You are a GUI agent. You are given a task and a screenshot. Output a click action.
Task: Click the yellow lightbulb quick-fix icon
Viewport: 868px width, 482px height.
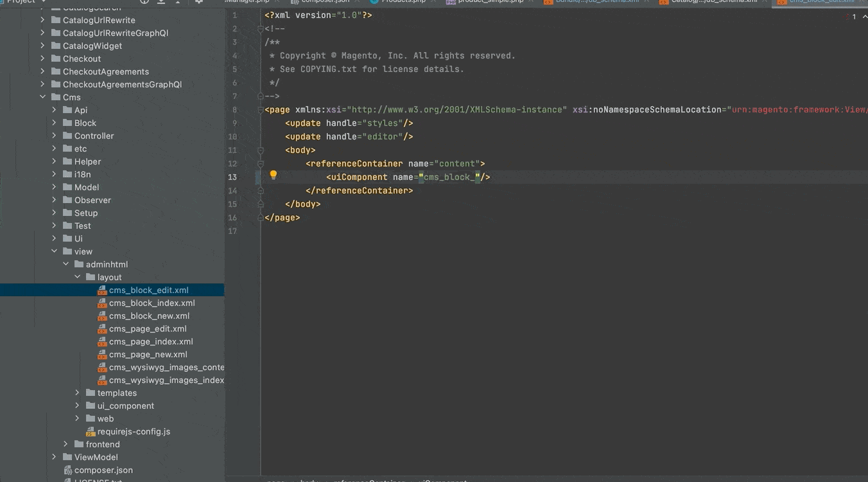pyautogui.click(x=273, y=175)
